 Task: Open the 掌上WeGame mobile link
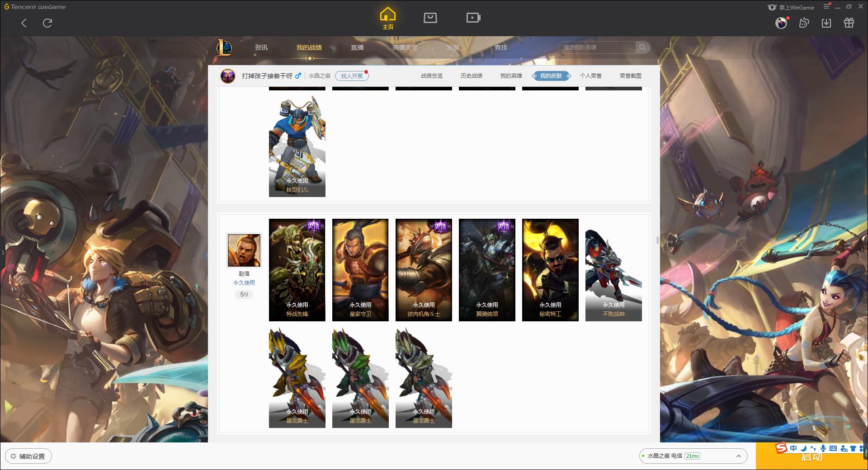point(791,7)
